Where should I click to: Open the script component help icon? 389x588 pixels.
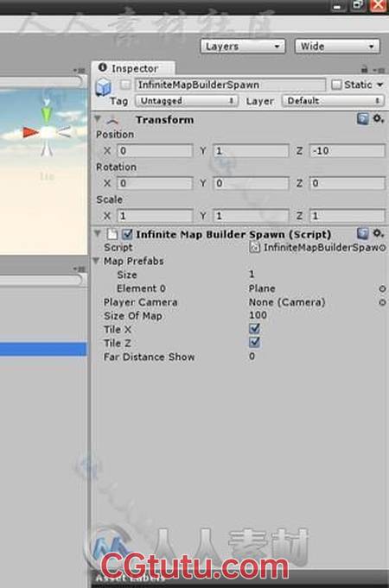coord(362,234)
